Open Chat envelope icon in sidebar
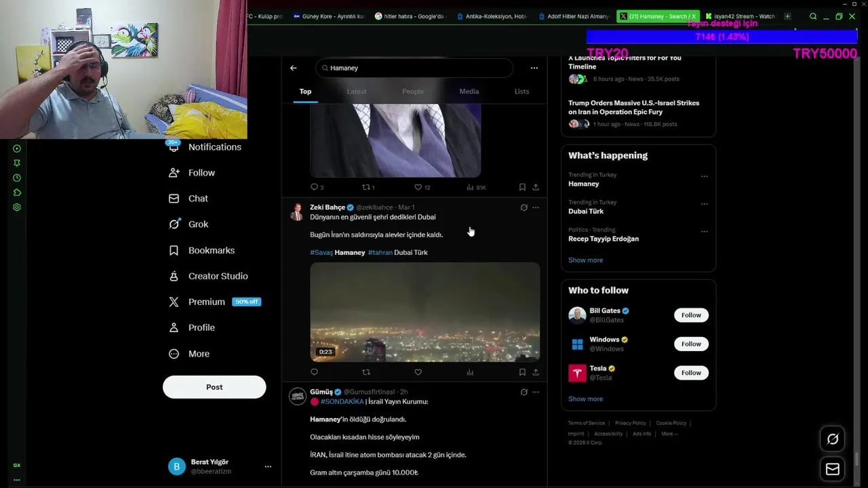 coord(174,199)
